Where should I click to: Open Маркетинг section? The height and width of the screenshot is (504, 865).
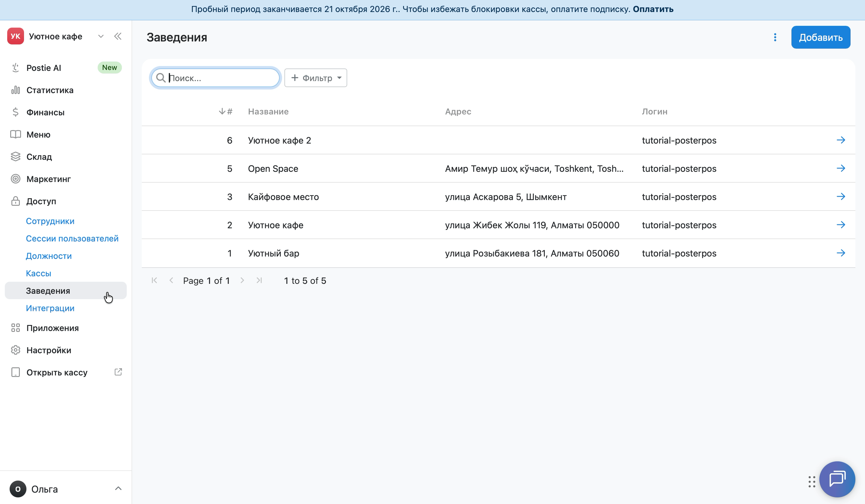click(x=48, y=179)
